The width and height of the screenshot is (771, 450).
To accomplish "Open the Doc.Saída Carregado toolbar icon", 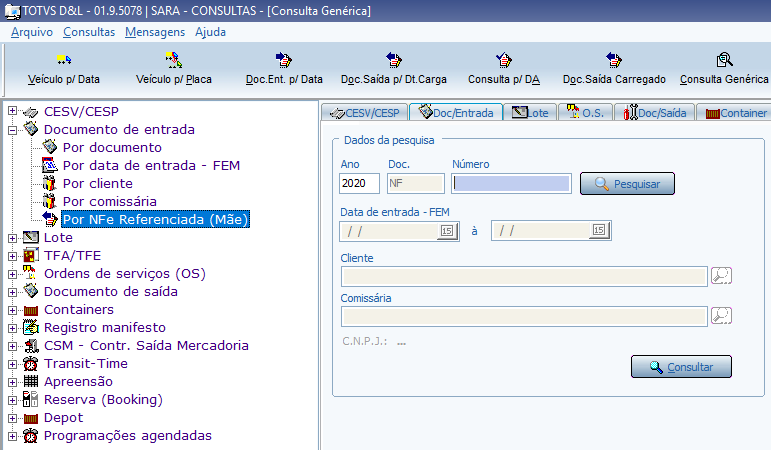I will [x=614, y=60].
